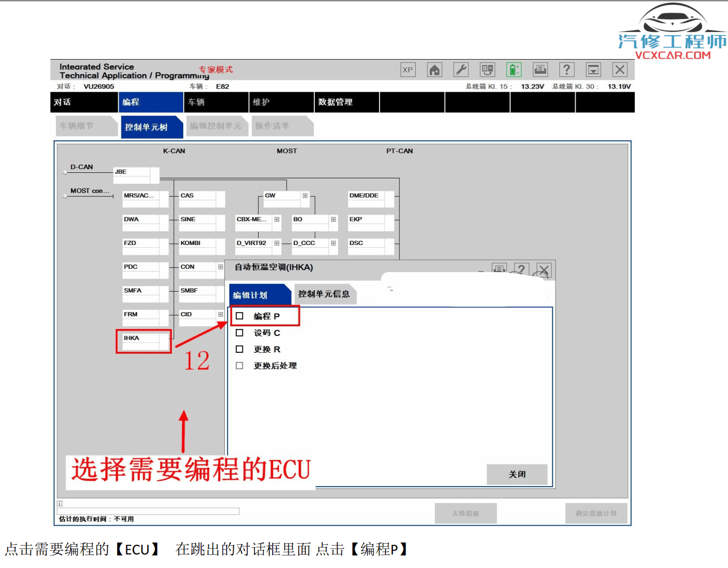Open the Home screen icon
728x568 pixels.
pos(434,69)
